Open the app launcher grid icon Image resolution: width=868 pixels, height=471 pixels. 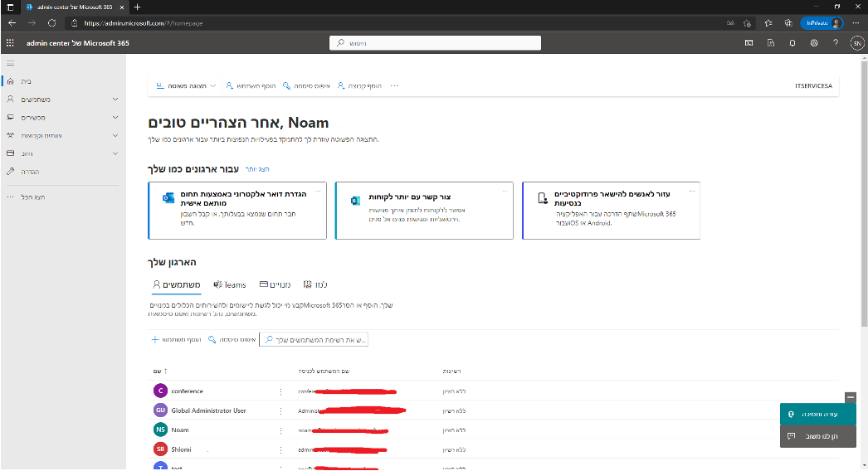10,42
